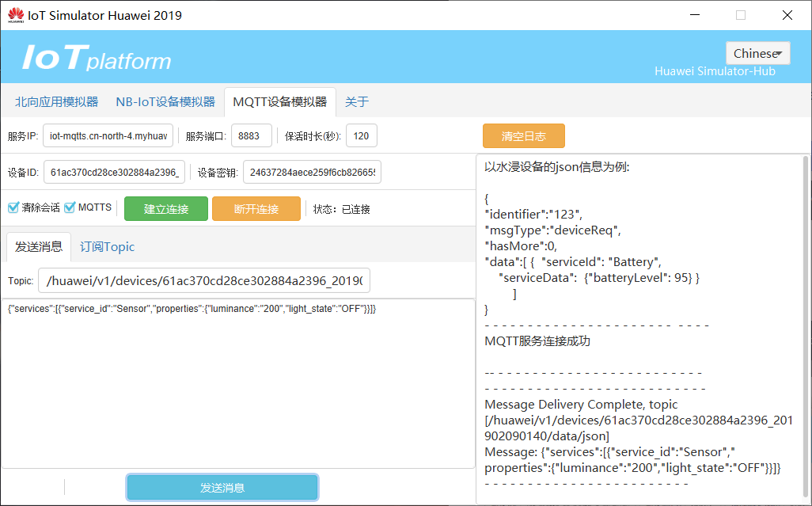Close the IoT Simulator window
The width and height of the screenshot is (812, 506).
787,15
